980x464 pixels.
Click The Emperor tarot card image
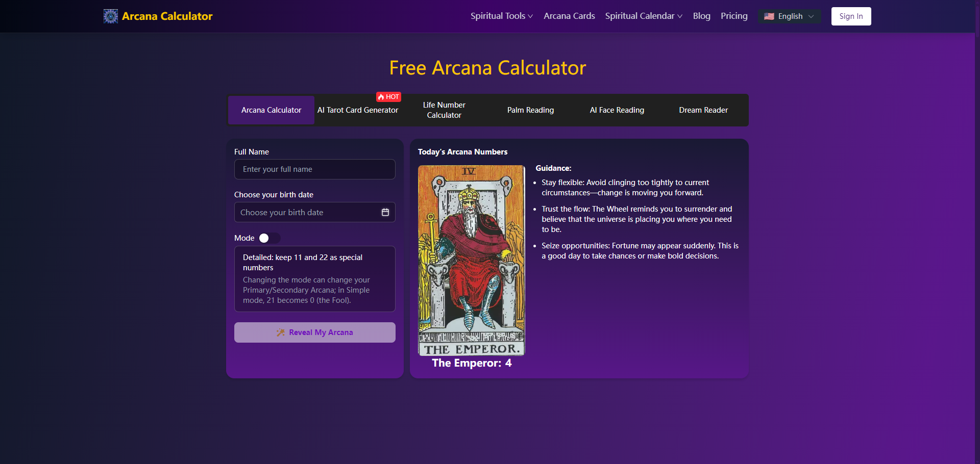(x=472, y=260)
